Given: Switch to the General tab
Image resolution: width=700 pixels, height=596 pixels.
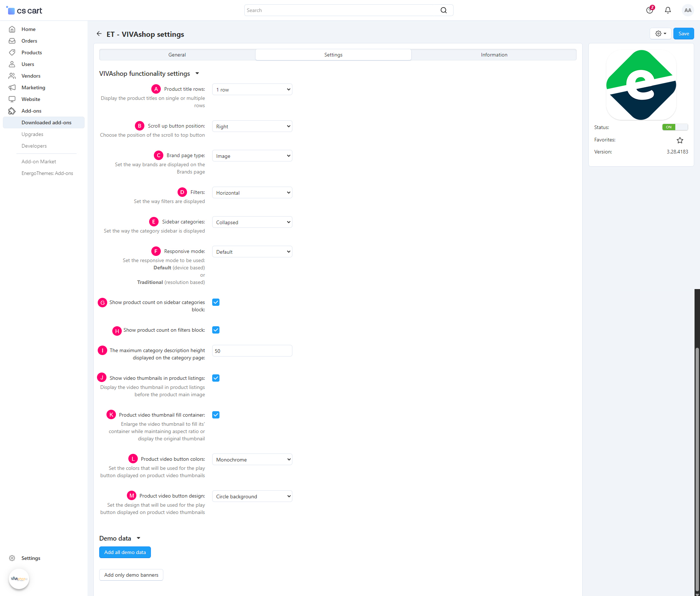Looking at the screenshot, I should pos(177,55).
